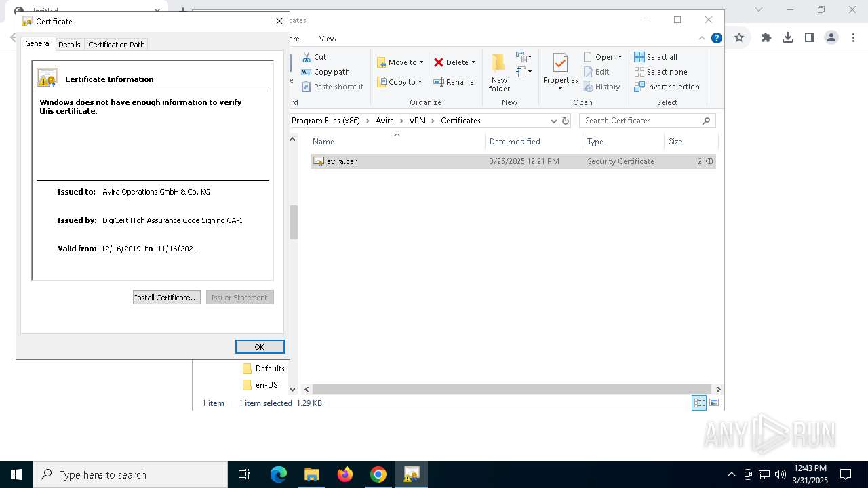Refresh the Certificates folder
868x488 pixels.
coord(566,121)
